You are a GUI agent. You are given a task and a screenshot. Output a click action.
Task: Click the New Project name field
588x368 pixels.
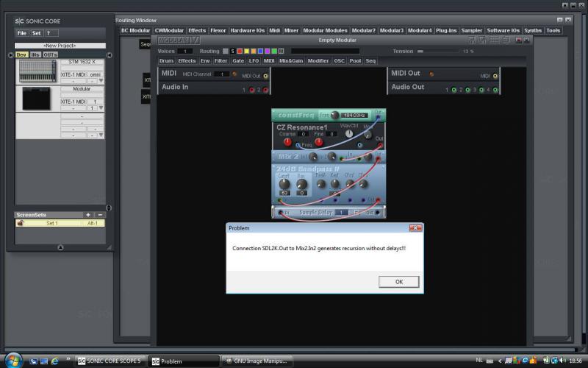click(x=60, y=46)
